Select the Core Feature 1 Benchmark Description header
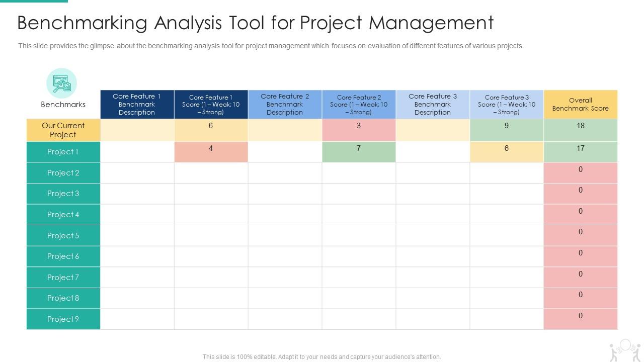This screenshot has width=644, height=362. (x=137, y=104)
